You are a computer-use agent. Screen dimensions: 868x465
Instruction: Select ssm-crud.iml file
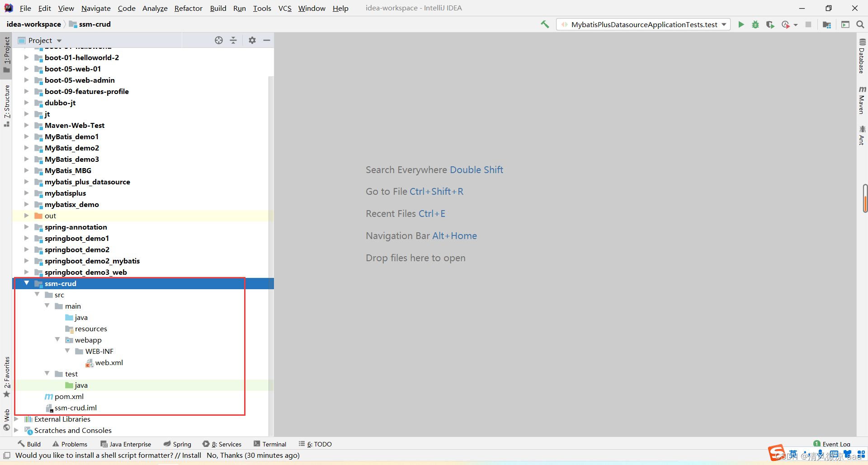(75, 408)
